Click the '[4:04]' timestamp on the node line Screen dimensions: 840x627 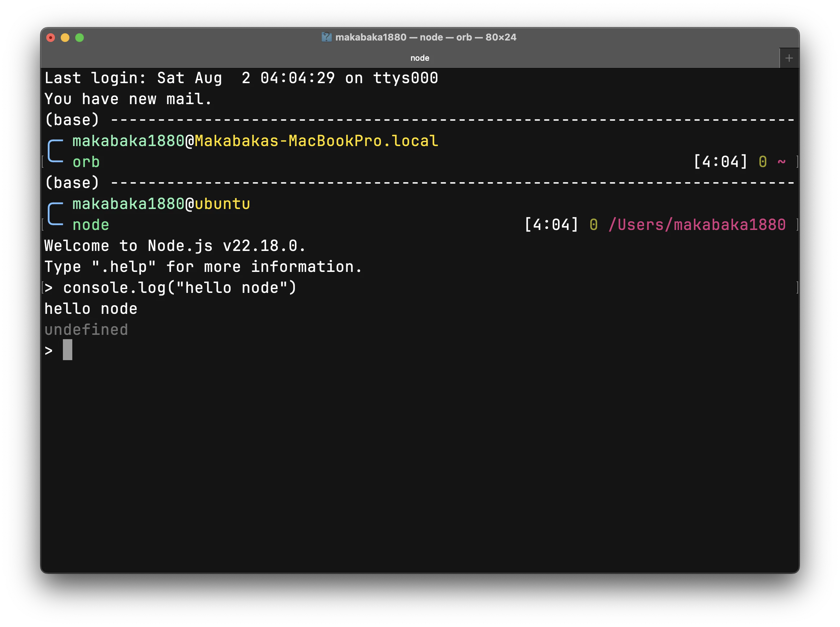tap(551, 225)
